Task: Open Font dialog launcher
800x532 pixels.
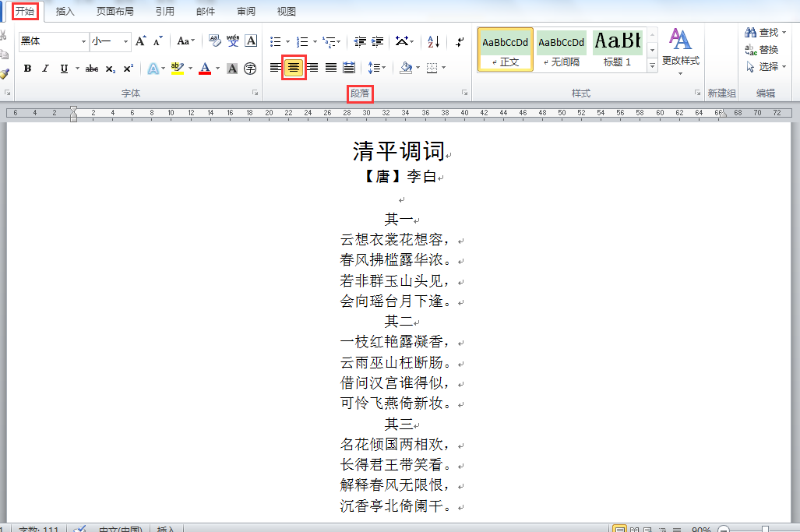Action: 255,93
